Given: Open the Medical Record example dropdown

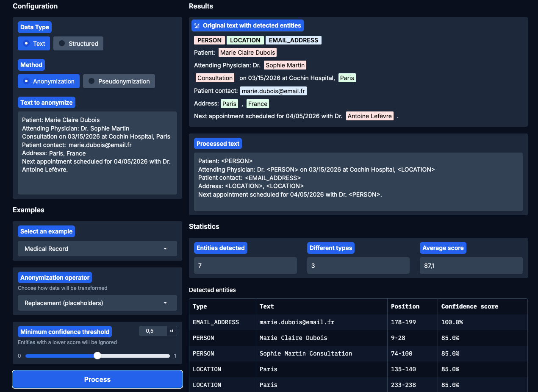Looking at the screenshot, I should click(x=97, y=249).
